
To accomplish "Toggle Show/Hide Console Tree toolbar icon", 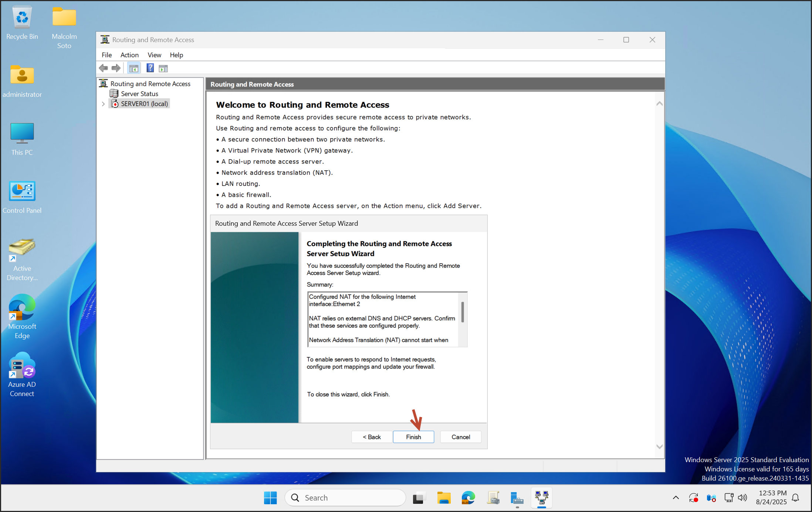I will click(133, 68).
